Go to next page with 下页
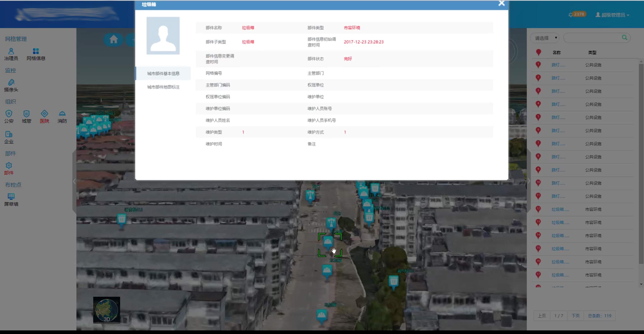Image resolution: width=644 pixels, height=334 pixels. click(575, 316)
